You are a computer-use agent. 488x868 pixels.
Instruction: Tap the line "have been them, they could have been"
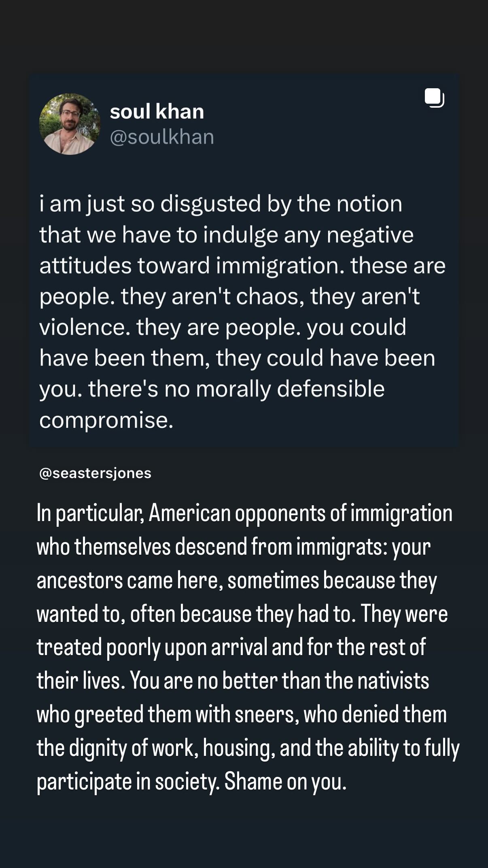[237, 358]
